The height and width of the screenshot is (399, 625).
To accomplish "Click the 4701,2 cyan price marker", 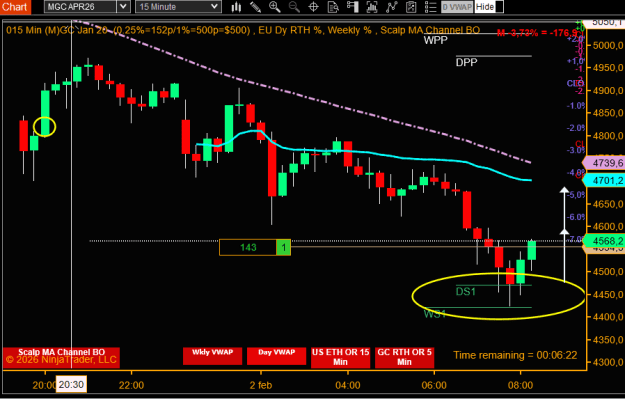I will click(604, 181).
